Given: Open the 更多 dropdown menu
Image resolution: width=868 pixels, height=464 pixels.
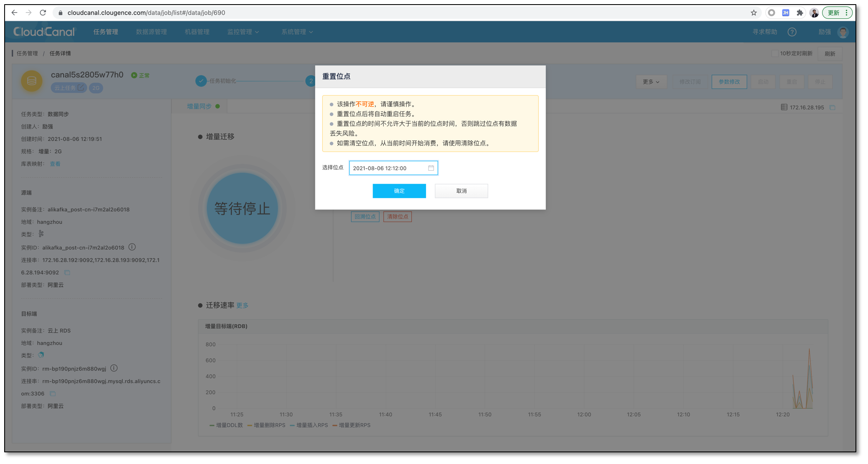Looking at the screenshot, I should tap(651, 82).
